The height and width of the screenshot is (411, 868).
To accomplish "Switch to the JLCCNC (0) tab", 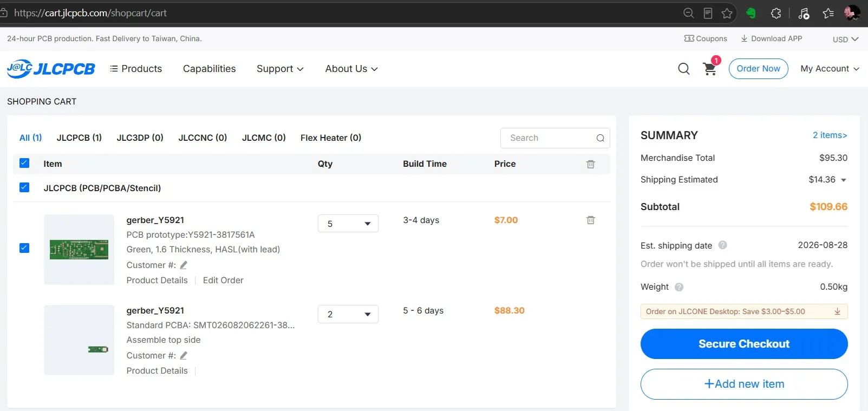I will [203, 138].
